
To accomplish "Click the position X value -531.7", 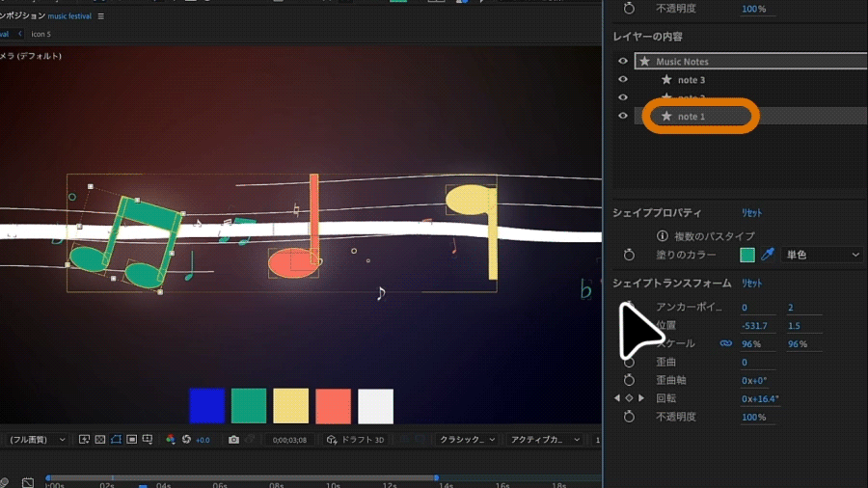I will pyautogui.click(x=754, y=325).
